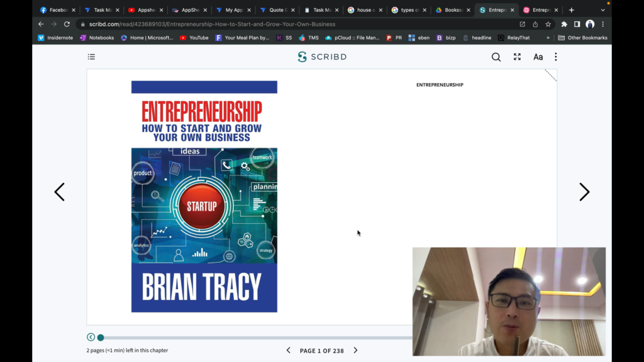Reload the Scribd page
The width and height of the screenshot is (644, 362).
pos(67,25)
